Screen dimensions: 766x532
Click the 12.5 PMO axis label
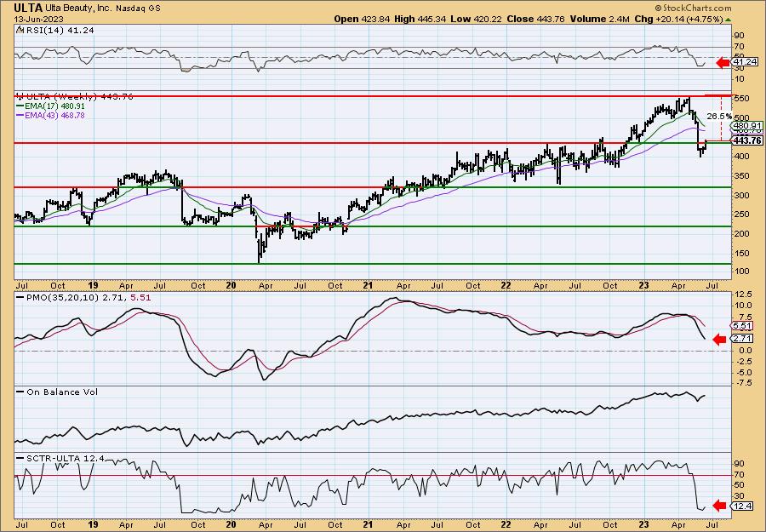pyautogui.click(x=743, y=295)
